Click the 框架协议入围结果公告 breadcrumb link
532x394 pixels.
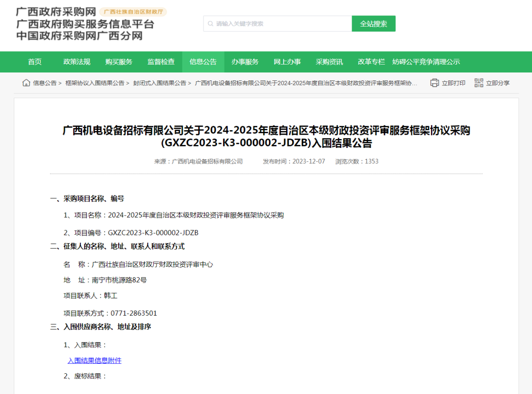tap(95, 83)
